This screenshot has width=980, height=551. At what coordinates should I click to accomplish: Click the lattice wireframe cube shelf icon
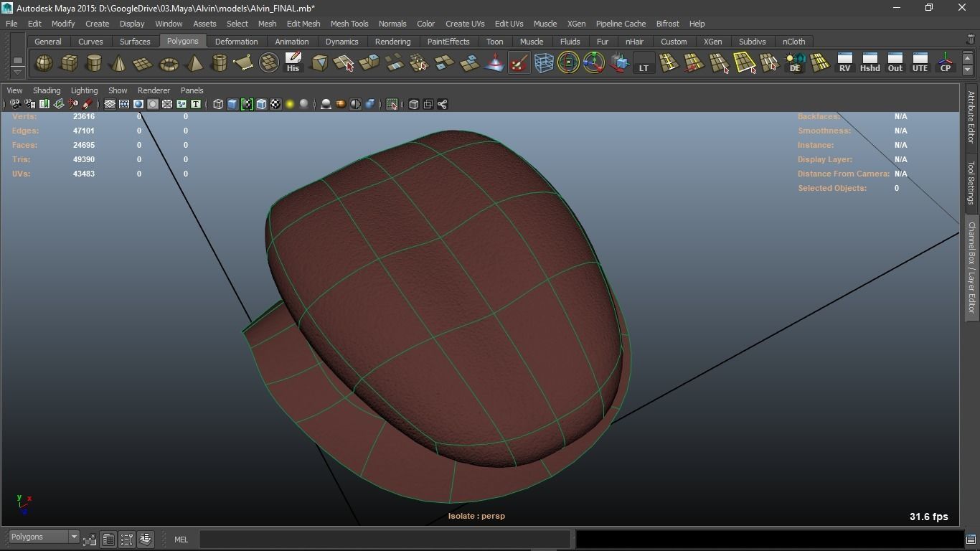pyautogui.click(x=544, y=63)
